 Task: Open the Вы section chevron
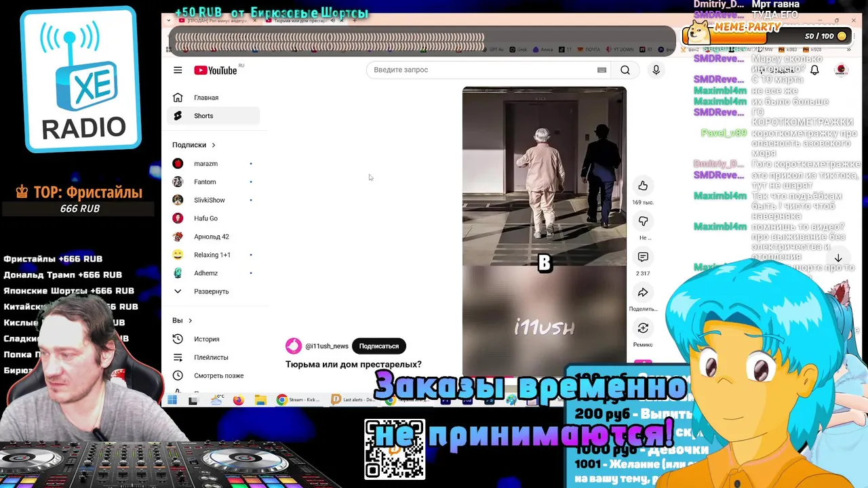pos(190,321)
